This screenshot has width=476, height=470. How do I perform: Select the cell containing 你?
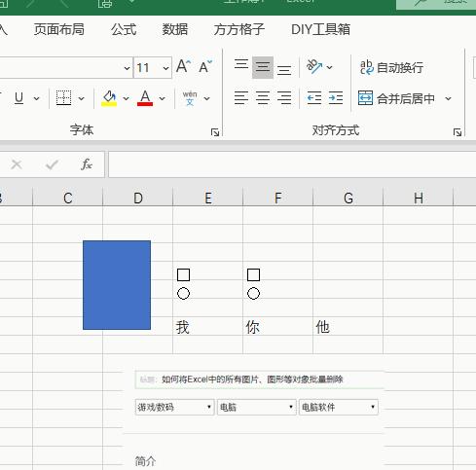click(x=278, y=326)
